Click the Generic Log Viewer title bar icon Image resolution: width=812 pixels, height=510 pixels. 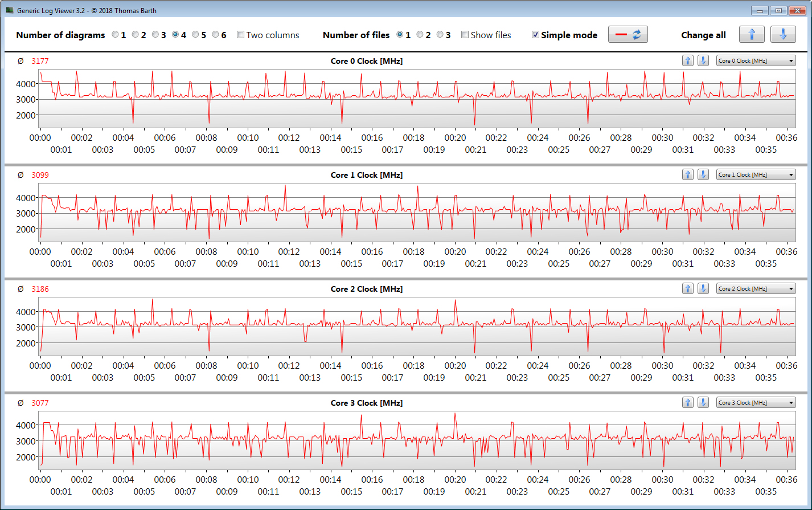[x=10, y=10]
